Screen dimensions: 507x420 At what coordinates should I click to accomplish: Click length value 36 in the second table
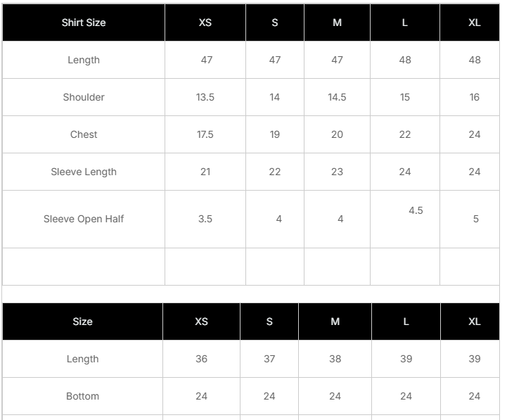point(201,359)
